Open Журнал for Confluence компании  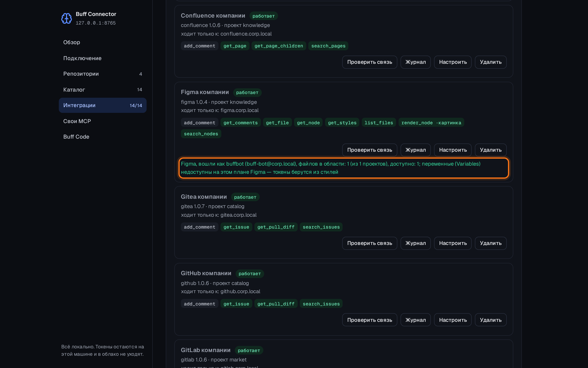pyautogui.click(x=415, y=62)
